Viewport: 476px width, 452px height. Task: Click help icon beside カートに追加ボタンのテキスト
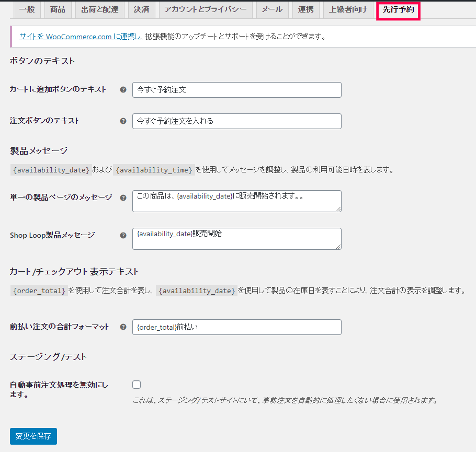123,90
